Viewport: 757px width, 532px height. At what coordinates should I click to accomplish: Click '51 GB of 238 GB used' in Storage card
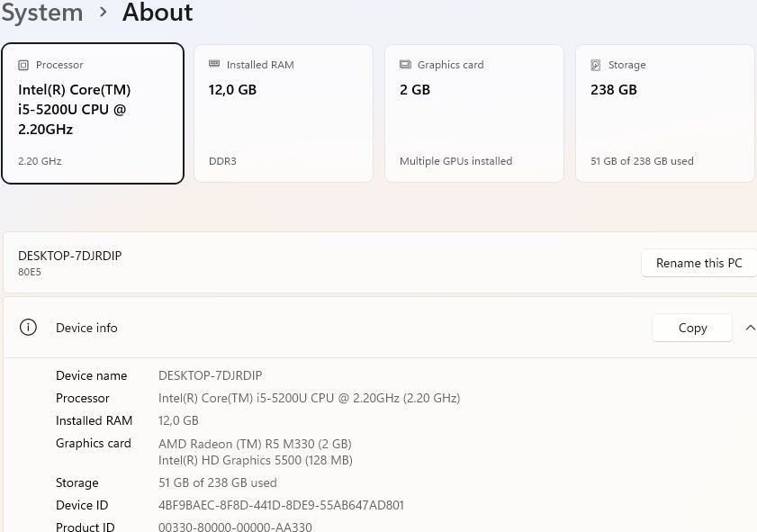pos(642,161)
